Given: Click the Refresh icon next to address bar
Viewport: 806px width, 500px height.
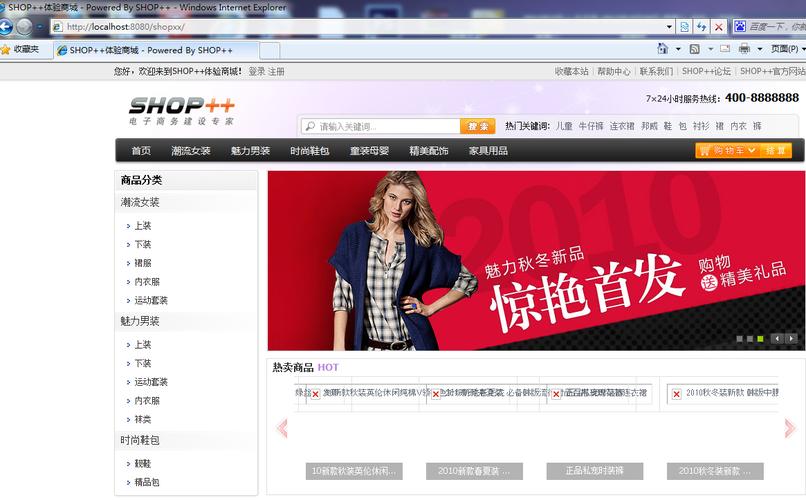Looking at the screenshot, I should pos(701,27).
